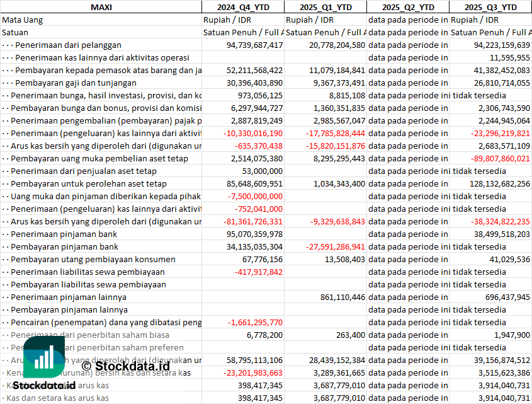Select red cell value -23,296,219,821

[501, 133]
